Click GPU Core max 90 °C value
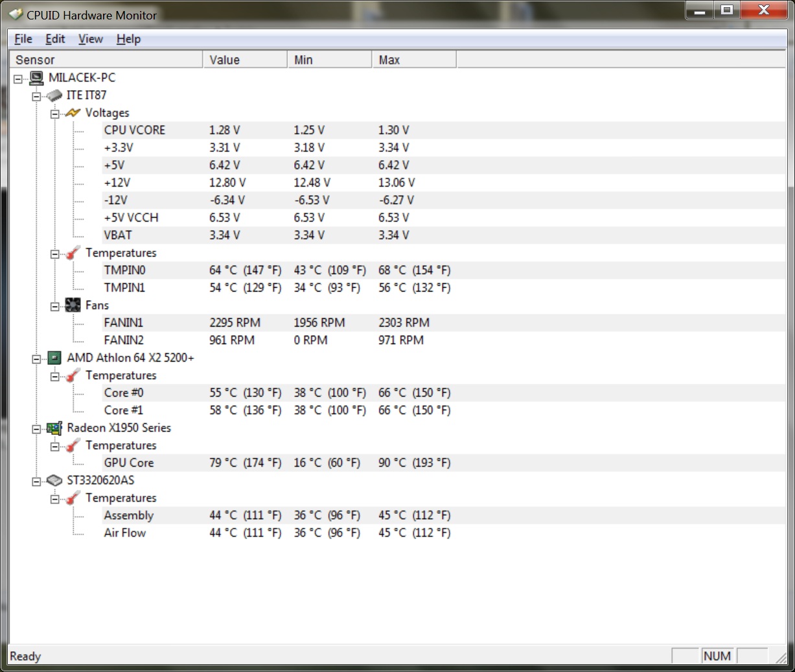The height and width of the screenshot is (672, 795). click(414, 463)
